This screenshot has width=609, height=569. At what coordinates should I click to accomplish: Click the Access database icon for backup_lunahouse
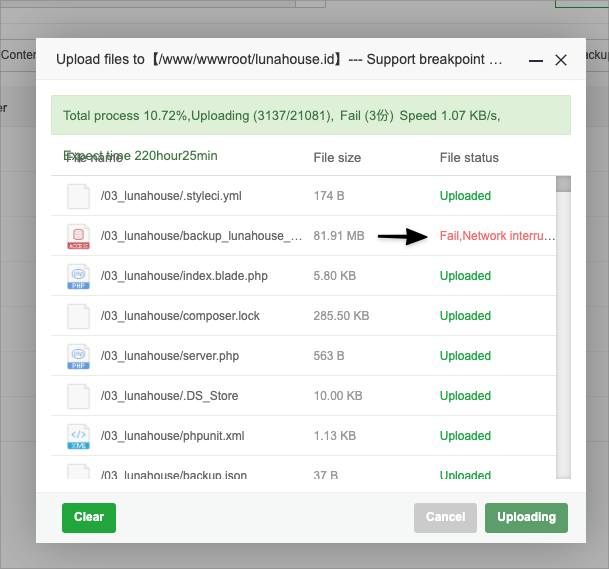pos(78,236)
